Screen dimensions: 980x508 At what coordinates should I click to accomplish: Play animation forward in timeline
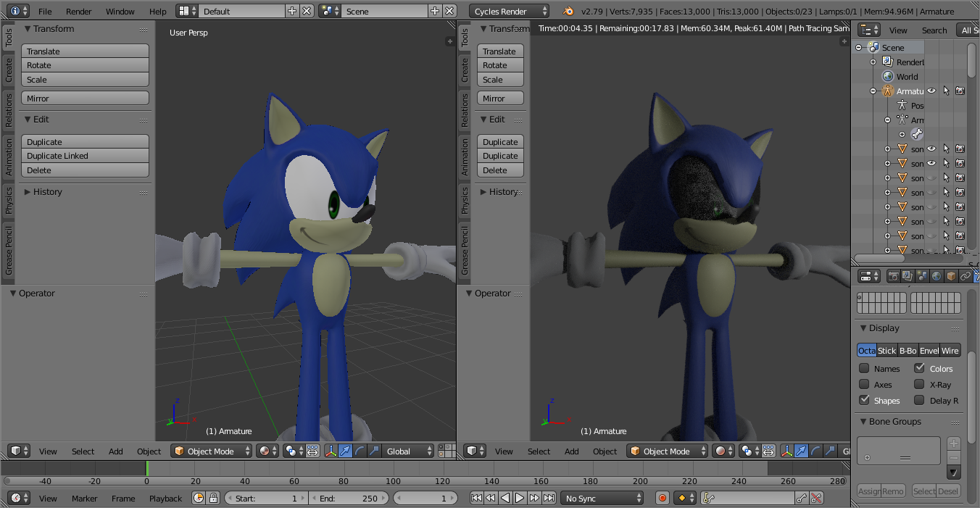coord(520,498)
